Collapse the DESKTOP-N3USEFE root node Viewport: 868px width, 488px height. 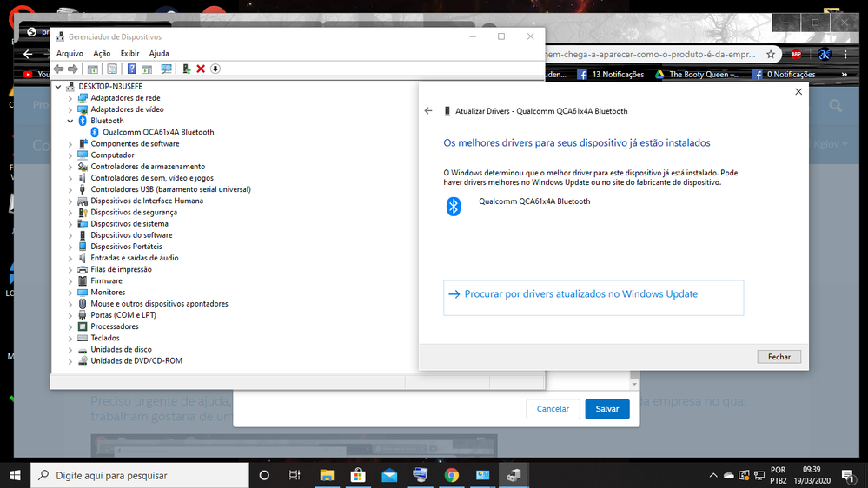coord(58,87)
